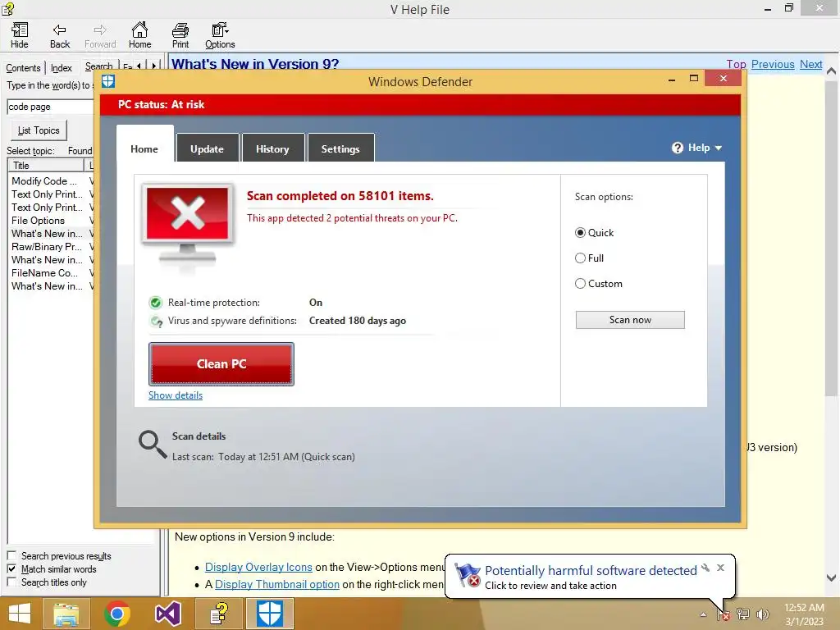
Task: Open the History tab in Defender
Action: click(272, 149)
